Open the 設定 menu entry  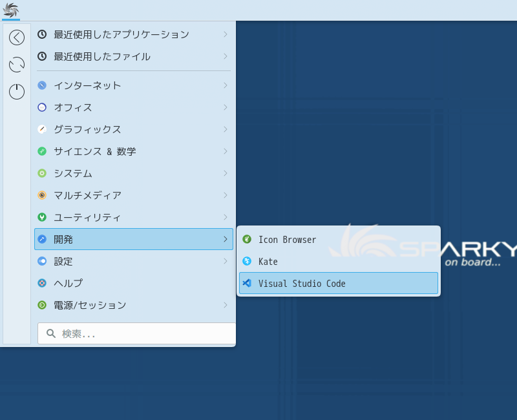134,261
